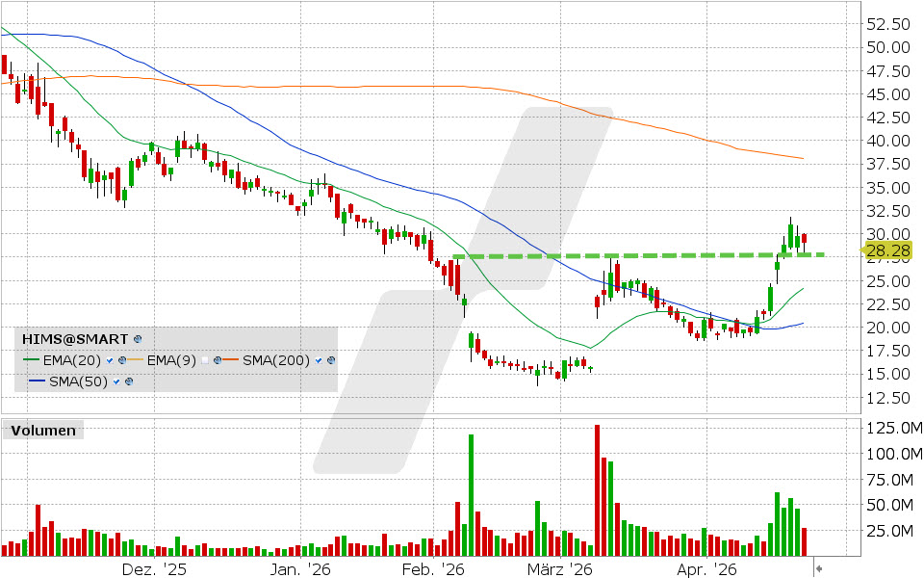Open settings icon next to HIMS@SMART
Image resolution: width=924 pixels, height=578 pixels.
click(x=138, y=339)
